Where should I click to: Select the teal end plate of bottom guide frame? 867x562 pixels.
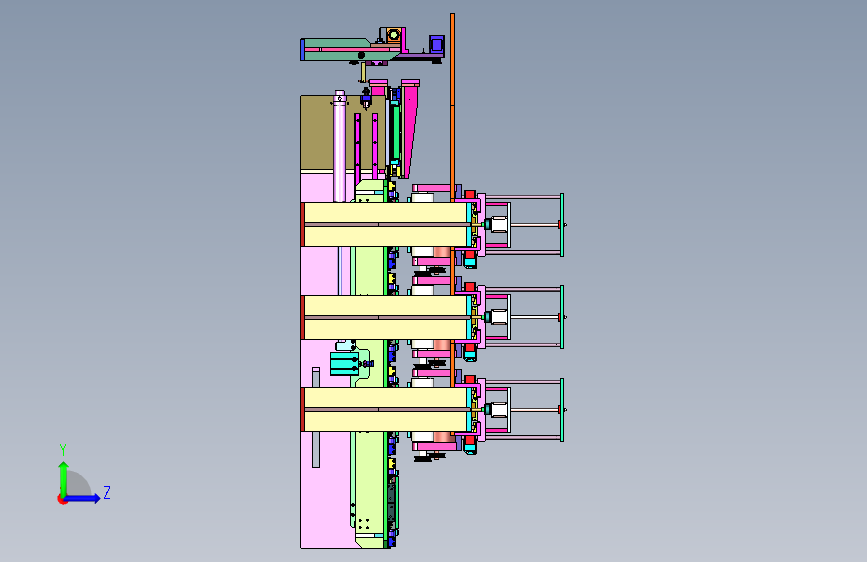coord(562,410)
